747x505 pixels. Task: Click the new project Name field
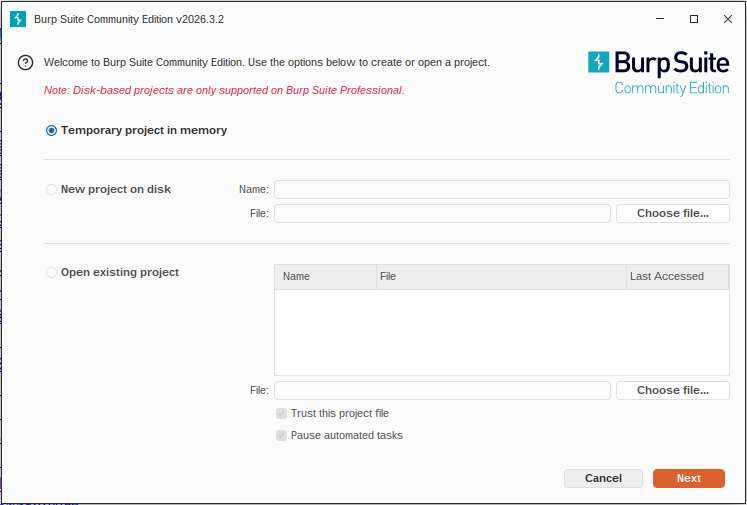point(502,190)
